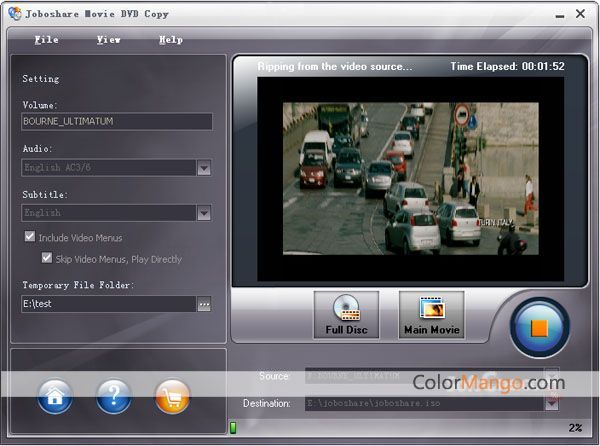Select Main Movie copy mode
600x446 pixels.
432,315
